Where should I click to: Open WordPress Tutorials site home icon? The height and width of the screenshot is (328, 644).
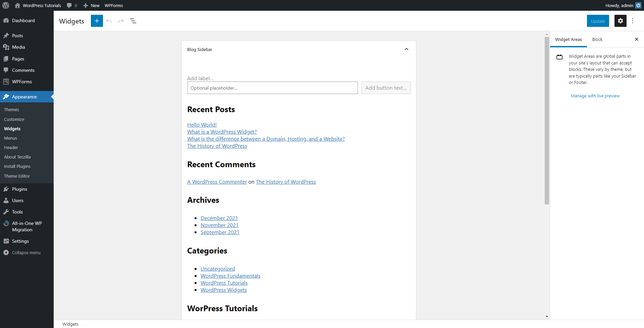point(17,5)
